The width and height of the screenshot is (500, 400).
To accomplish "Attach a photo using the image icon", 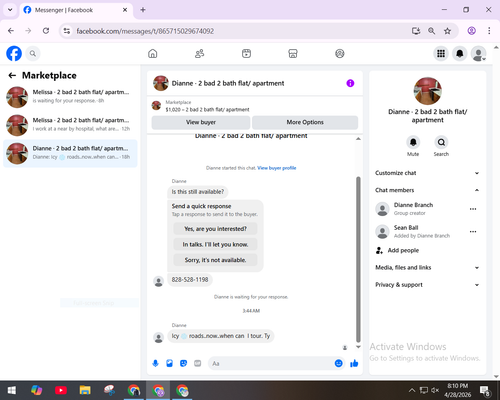I will [x=169, y=363].
